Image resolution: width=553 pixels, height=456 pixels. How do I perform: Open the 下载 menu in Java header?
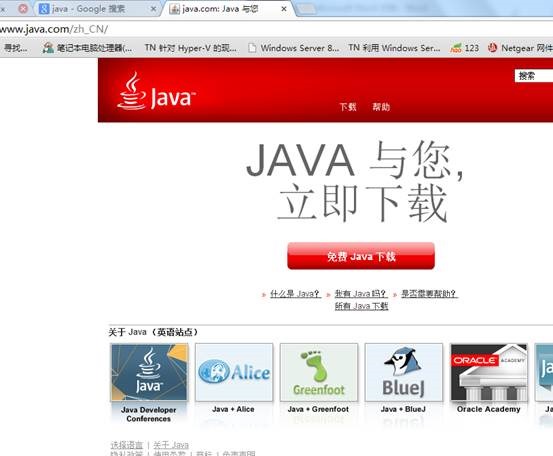[348, 107]
